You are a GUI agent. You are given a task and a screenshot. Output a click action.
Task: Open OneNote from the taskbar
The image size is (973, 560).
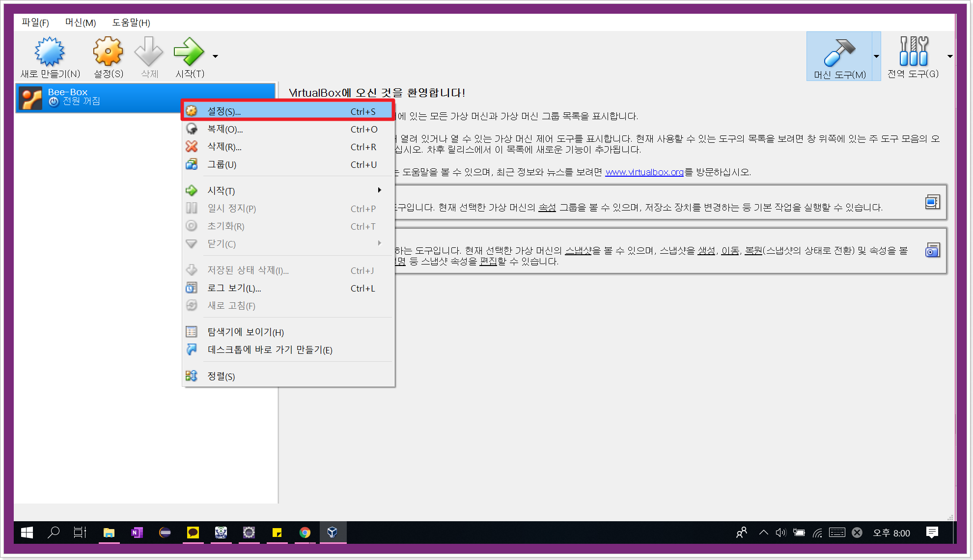tap(137, 533)
